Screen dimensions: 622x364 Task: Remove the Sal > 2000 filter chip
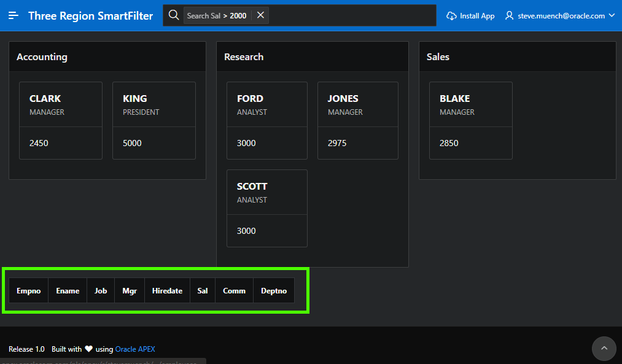[x=260, y=15]
